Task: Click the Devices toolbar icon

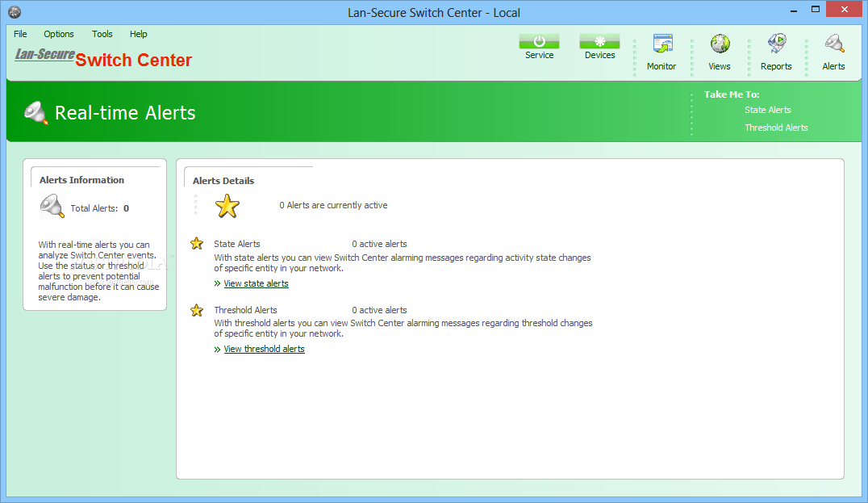Action: coord(599,41)
